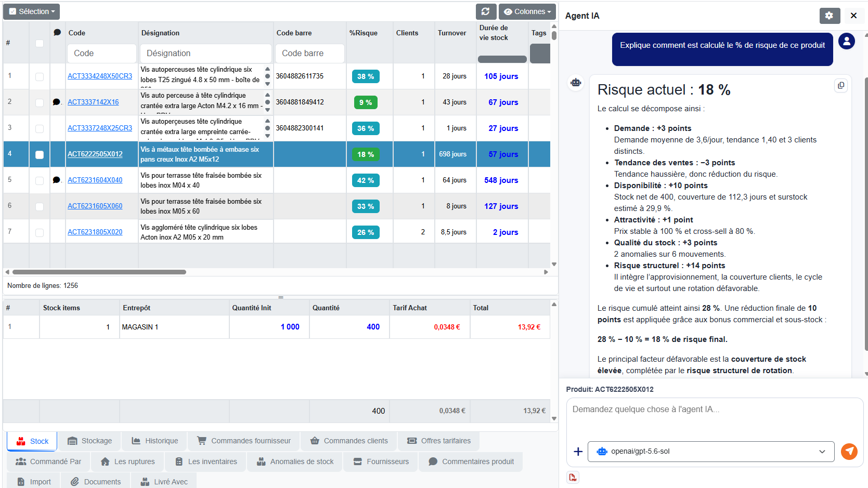Screen dimensions: 868x488
Task: Click the product grid horizontal scrollbar
Action: 99,272
